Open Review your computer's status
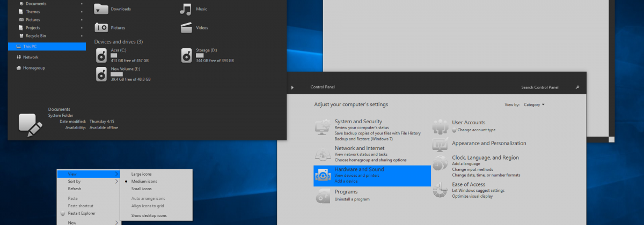This screenshot has width=644, height=225. pos(362,128)
